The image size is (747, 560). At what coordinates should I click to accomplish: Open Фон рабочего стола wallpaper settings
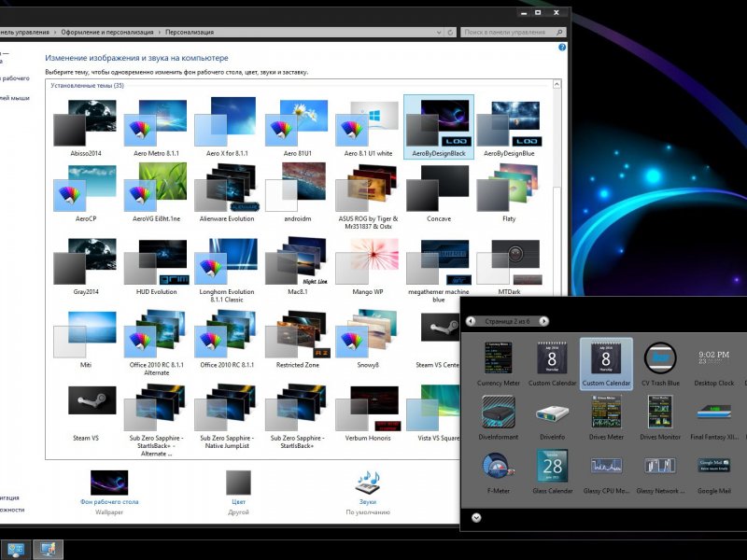tap(109, 493)
